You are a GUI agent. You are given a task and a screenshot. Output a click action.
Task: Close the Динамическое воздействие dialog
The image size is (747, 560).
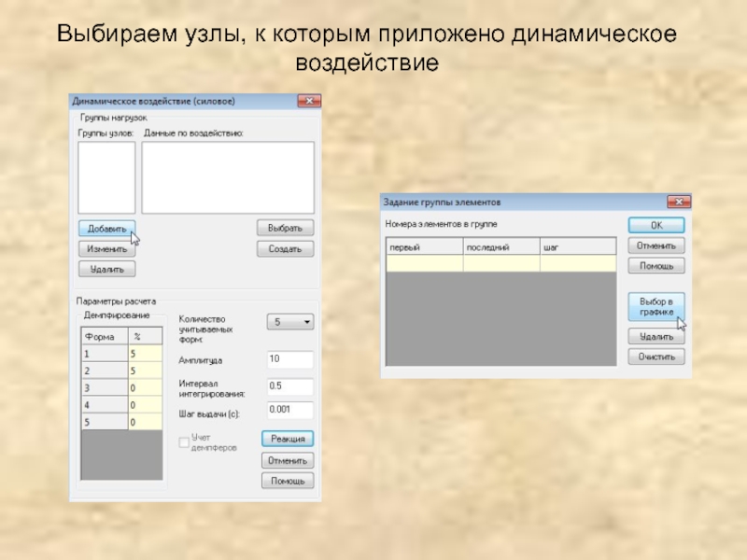point(308,101)
